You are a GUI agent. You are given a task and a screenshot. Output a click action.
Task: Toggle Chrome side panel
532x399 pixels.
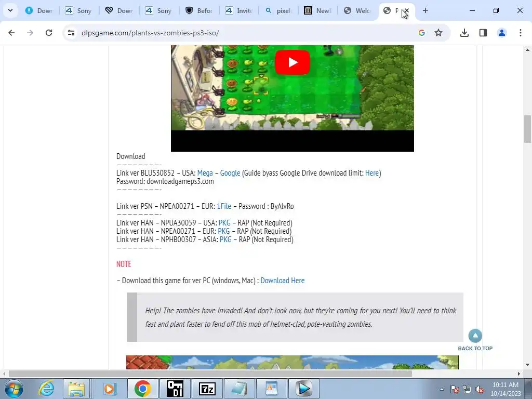point(483,33)
